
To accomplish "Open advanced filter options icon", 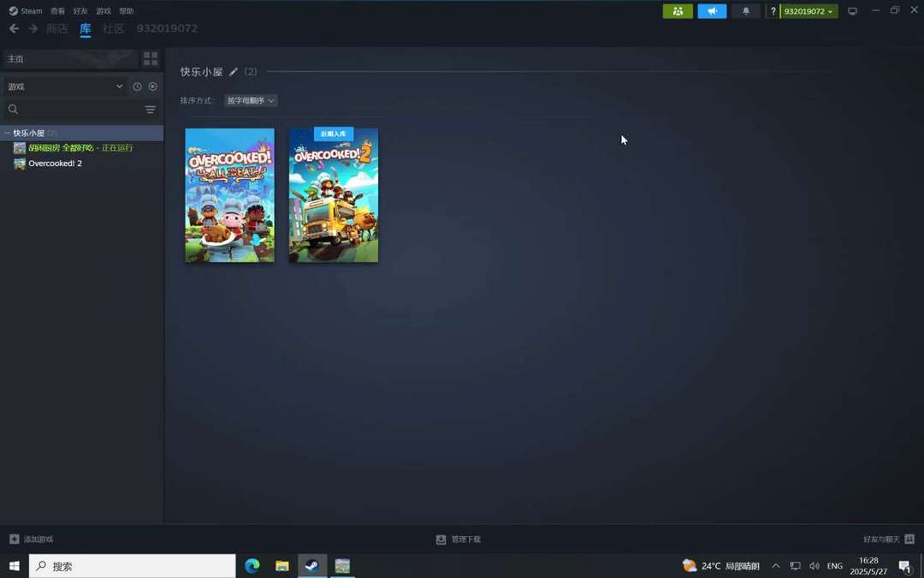I will tap(151, 110).
